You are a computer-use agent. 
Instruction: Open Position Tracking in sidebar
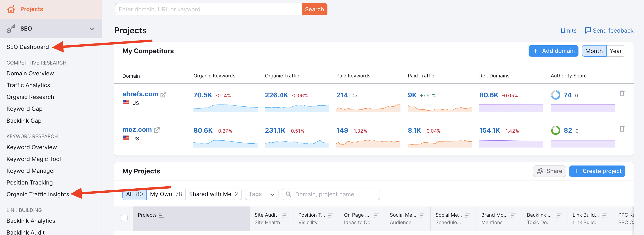pos(30,183)
